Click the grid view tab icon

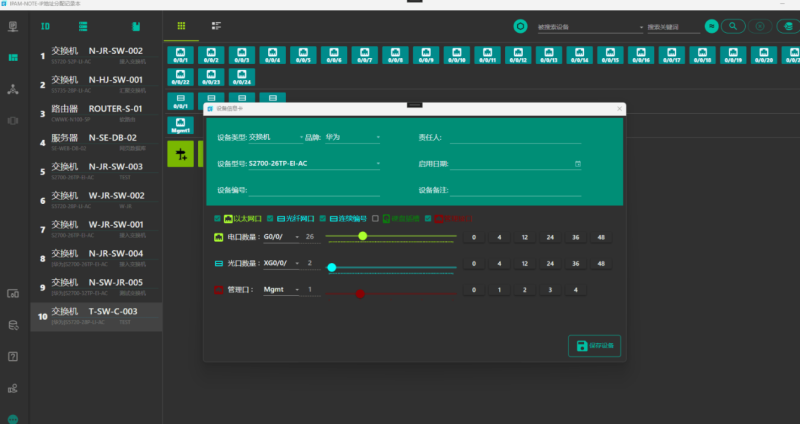(181, 25)
